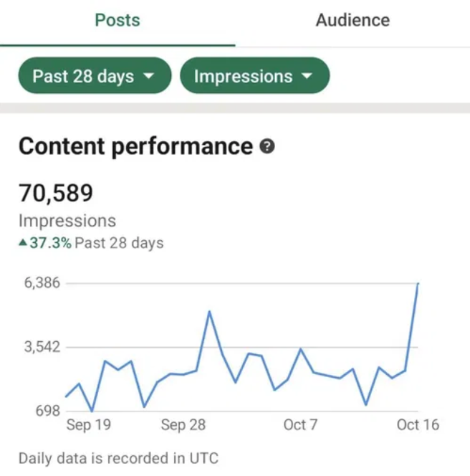Click the green upward trend triangle icon
This screenshot has height=476, width=470.
point(23,243)
